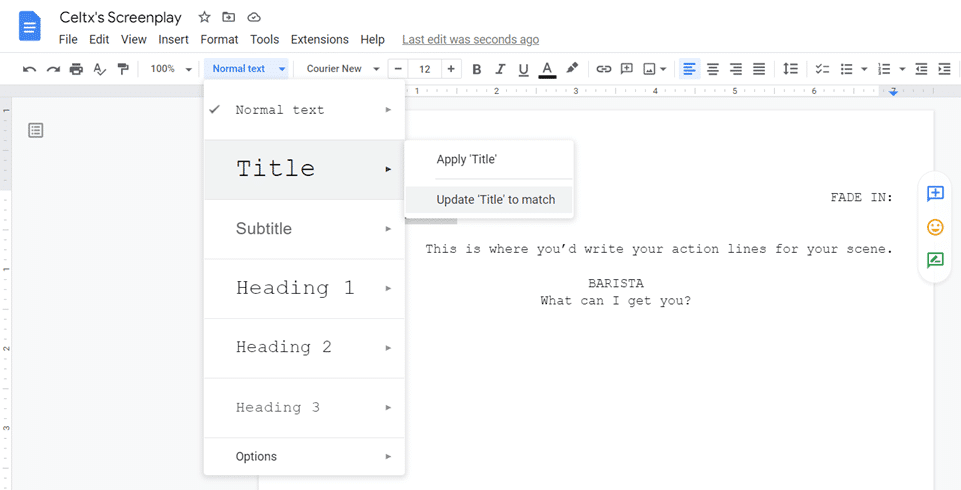Open the View menu
Image resolution: width=961 pixels, height=490 pixels.
pyautogui.click(x=134, y=39)
